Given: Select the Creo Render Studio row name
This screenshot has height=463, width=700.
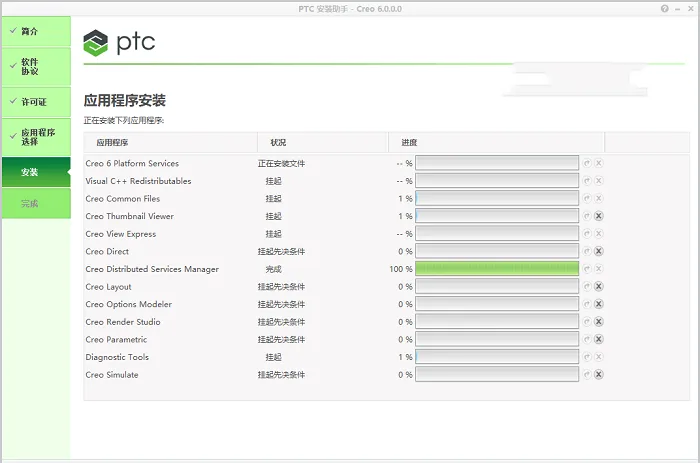Looking at the screenshot, I should 123,322.
